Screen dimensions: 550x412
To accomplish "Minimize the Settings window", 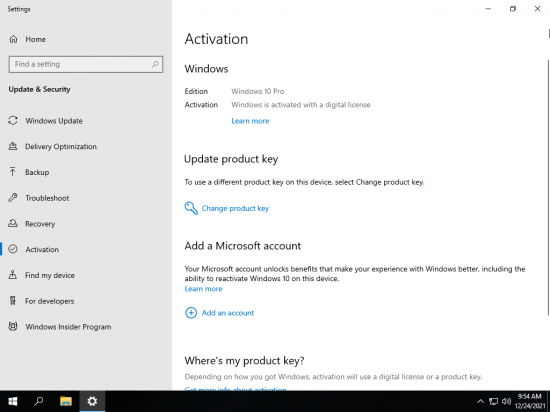I will pyautogui.click(x=488, y=9).
